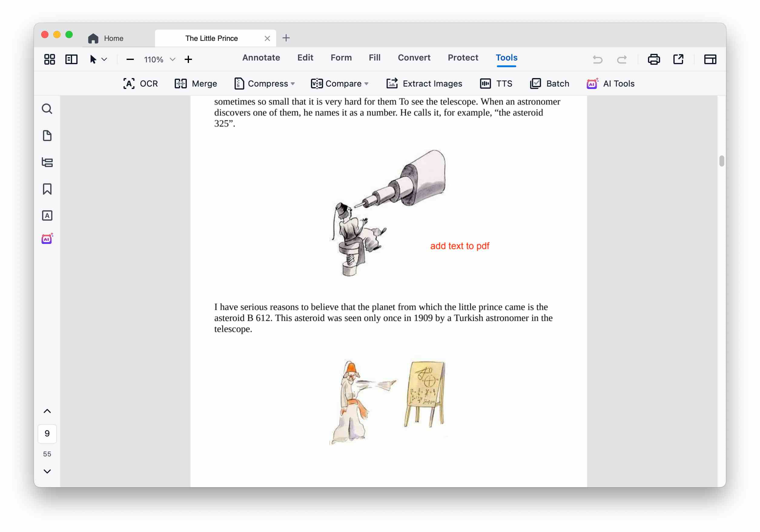
Task: Open AI Tools in the toolbar
Action: tap(610, 84)
